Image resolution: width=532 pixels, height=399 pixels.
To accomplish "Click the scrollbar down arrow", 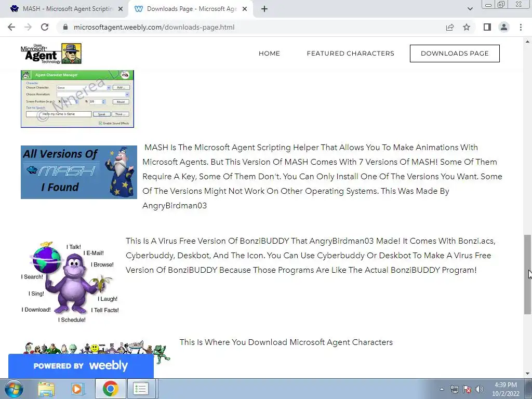I will (527, 374).
